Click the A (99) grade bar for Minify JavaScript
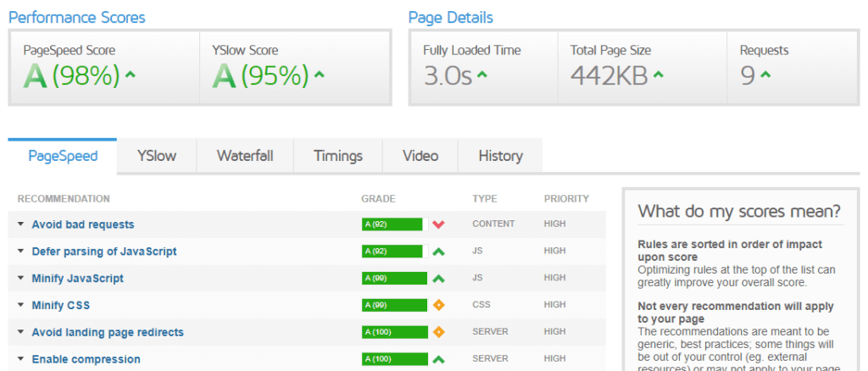The image size is (868, 371). click(395, 278)
